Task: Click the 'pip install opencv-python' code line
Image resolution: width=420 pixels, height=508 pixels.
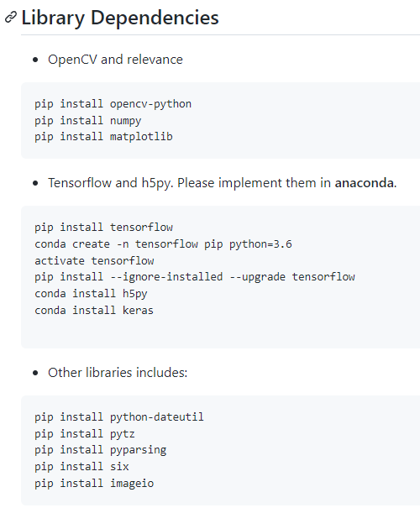Action: 113,104
